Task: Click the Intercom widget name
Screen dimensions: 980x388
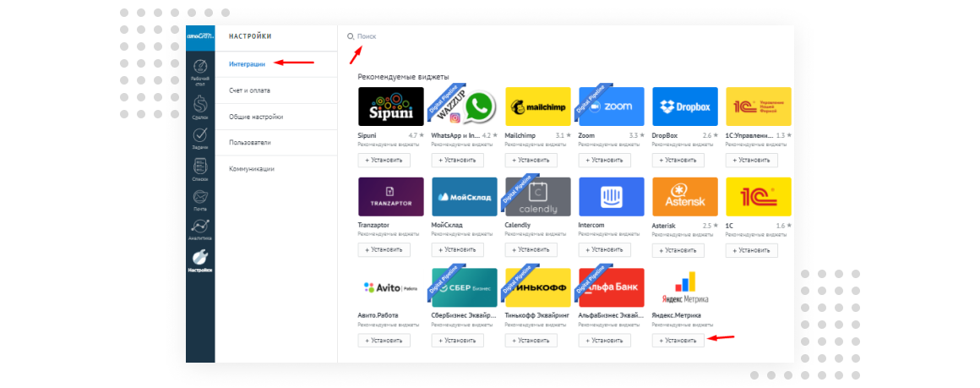Action: click(592, 226)
